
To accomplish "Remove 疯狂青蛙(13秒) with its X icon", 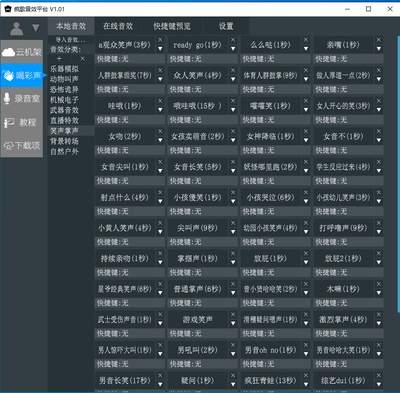I will pyautogui.click(x=306, y=375).
